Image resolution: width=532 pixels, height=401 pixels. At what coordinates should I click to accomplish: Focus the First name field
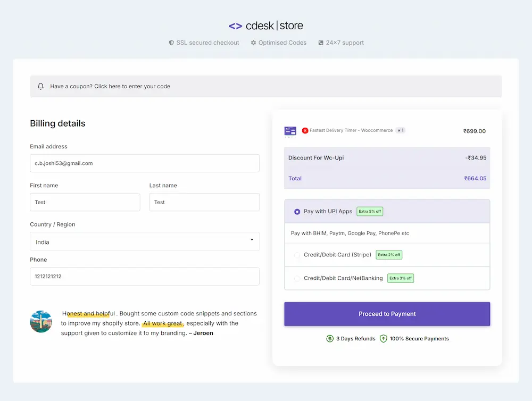coord(85,202)
